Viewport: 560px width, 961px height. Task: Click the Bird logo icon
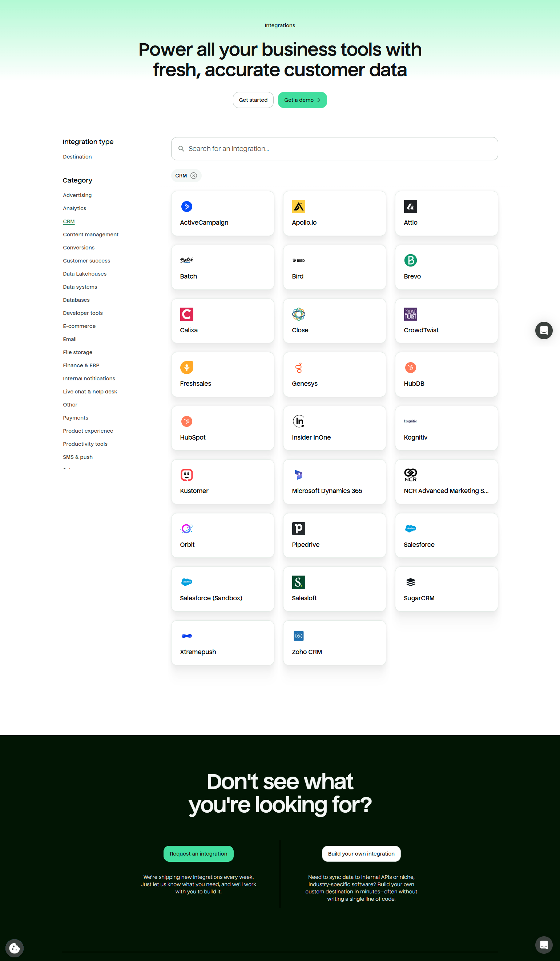tap(298, 260)
